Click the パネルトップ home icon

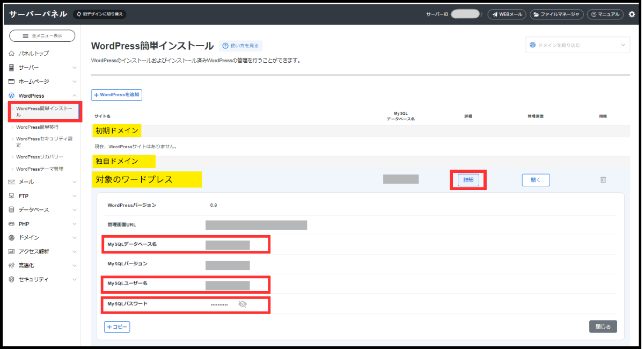12,54
